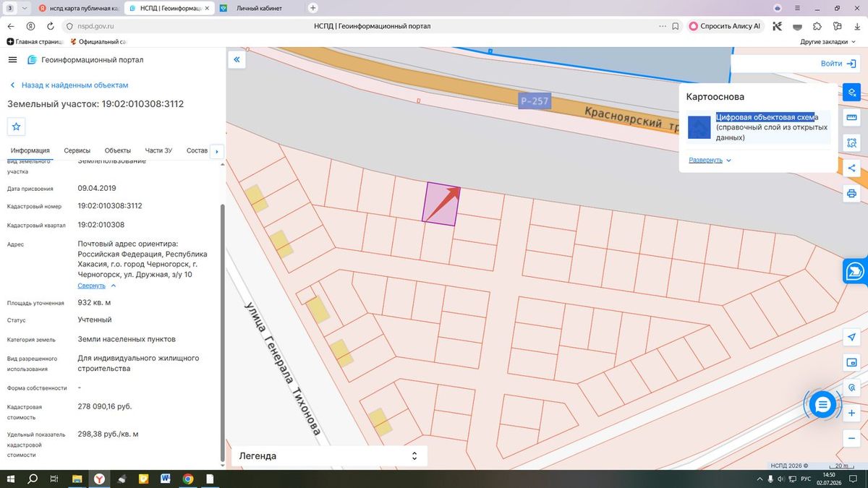Image resolution: width=868 pixels, height=488 pixels.
Task: Expand base map list via Развернуть
Action: coord(710,160)
